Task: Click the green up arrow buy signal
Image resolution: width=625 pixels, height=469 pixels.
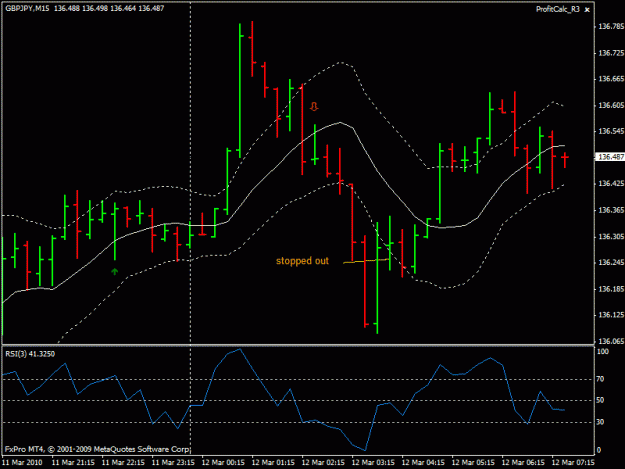Action: pos(115,272)
